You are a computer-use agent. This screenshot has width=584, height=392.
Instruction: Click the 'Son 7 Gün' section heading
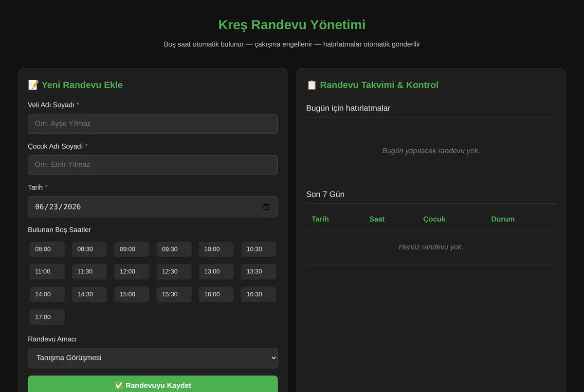click(325, 195)
